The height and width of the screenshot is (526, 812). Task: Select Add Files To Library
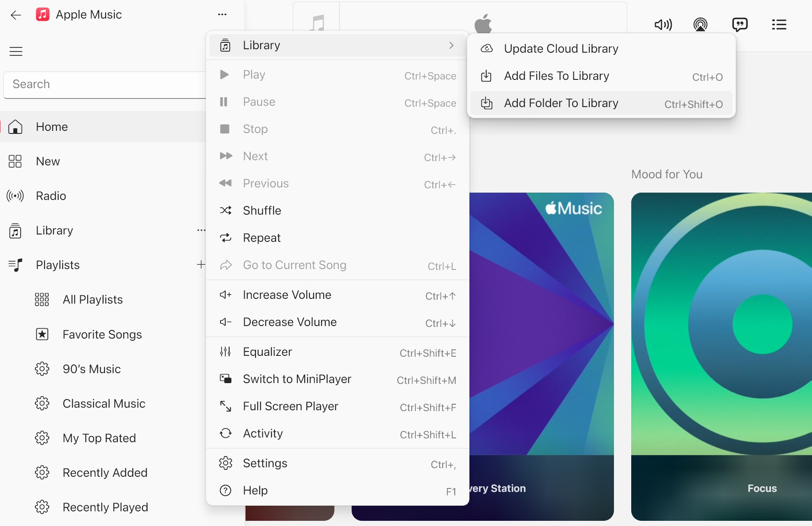coord(601,76)
